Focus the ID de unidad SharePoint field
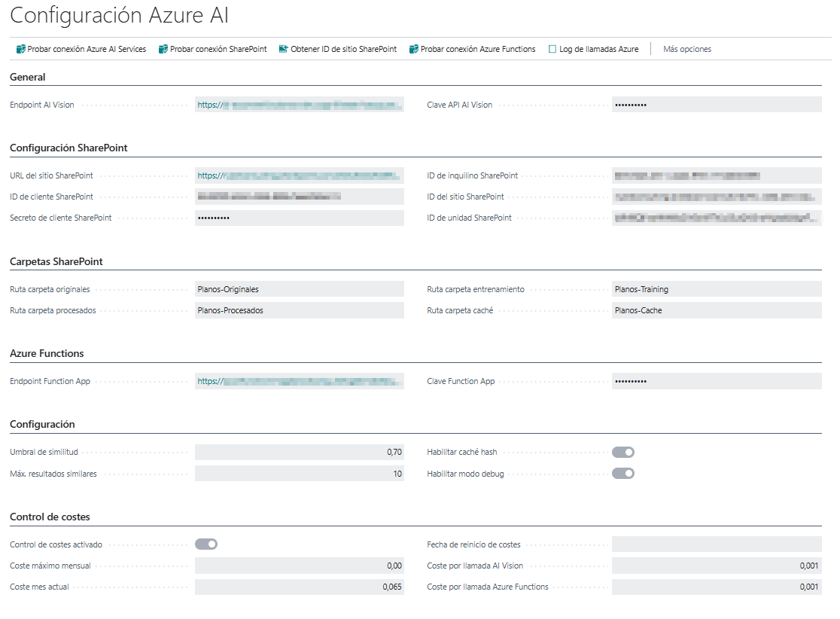840x619 pixels. pyautogui.click(x=717, y=218)
